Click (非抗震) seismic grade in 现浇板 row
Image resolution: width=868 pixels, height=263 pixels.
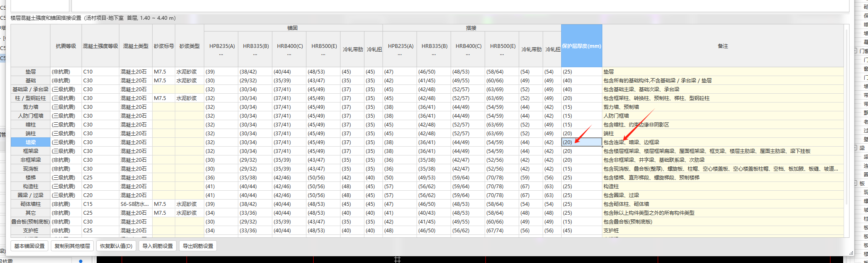click(66, 169)
